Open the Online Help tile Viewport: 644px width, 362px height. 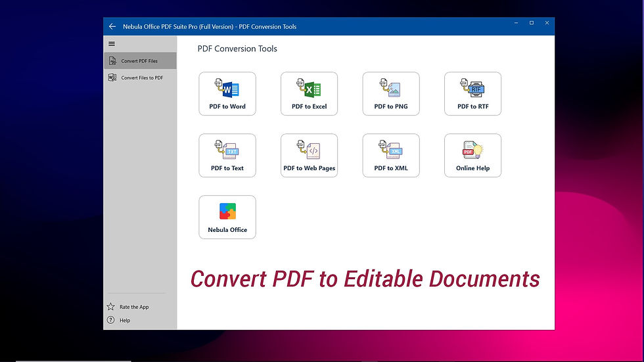[x=472, y=155]
